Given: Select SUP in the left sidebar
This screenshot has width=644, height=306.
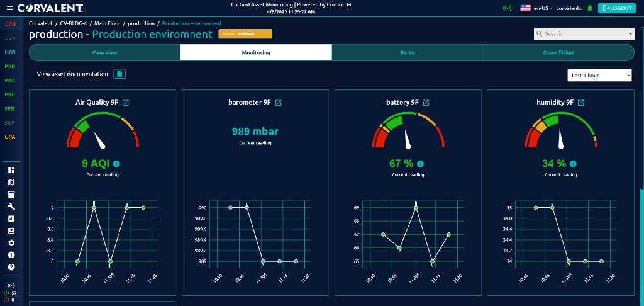Looking at the screenshot, I should click(10, 123).
